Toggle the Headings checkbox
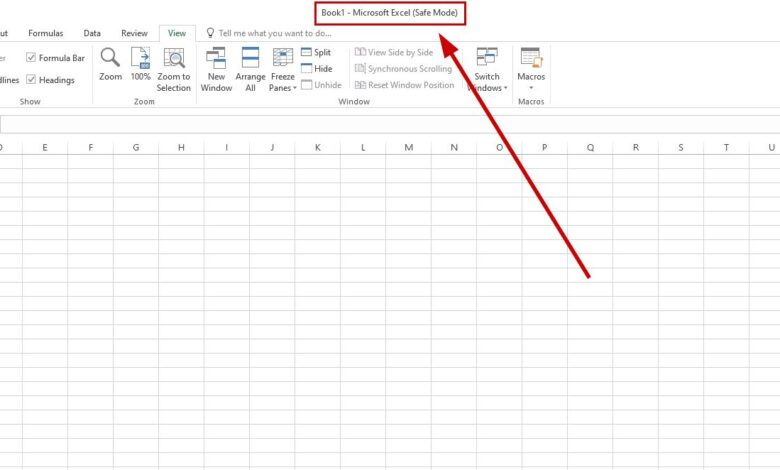Image resolution: width=780 pixels, height=470 pixels. click(x=31, y=80)
